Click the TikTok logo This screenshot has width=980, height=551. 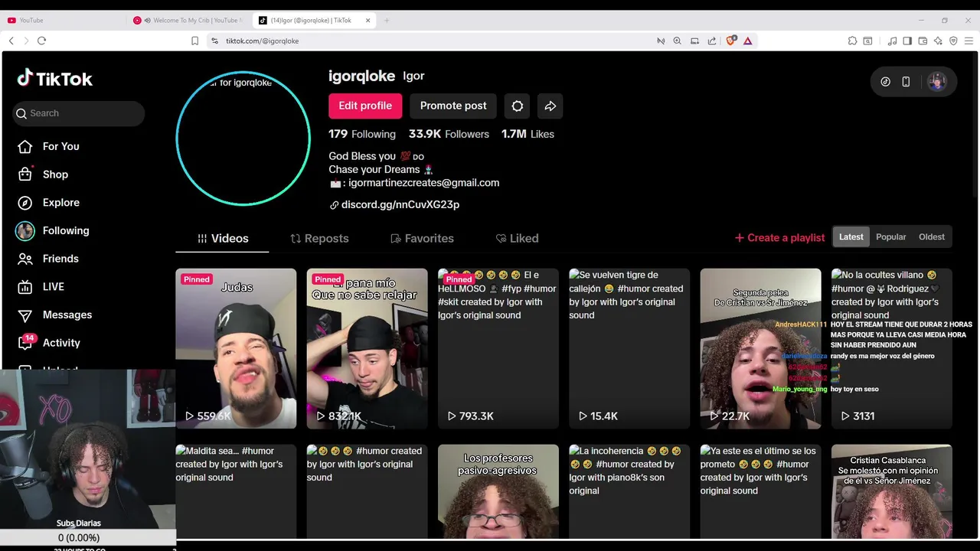[x=54, y=78]
